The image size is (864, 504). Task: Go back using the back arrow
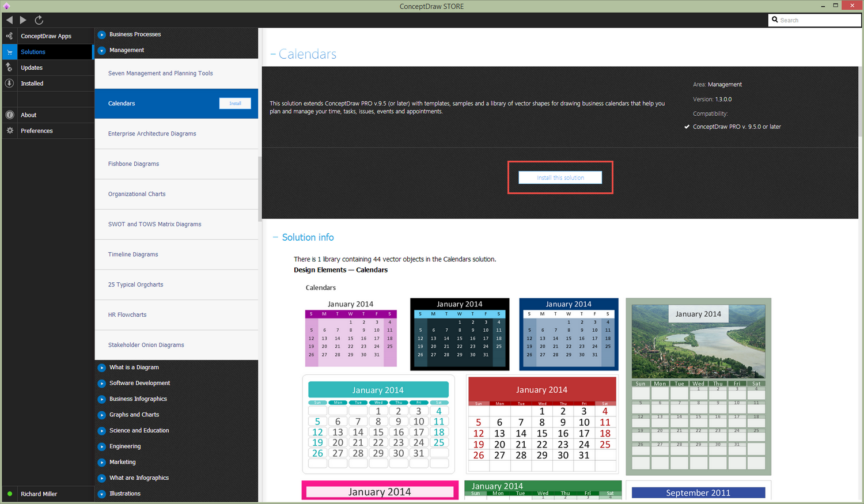point(9,20)
